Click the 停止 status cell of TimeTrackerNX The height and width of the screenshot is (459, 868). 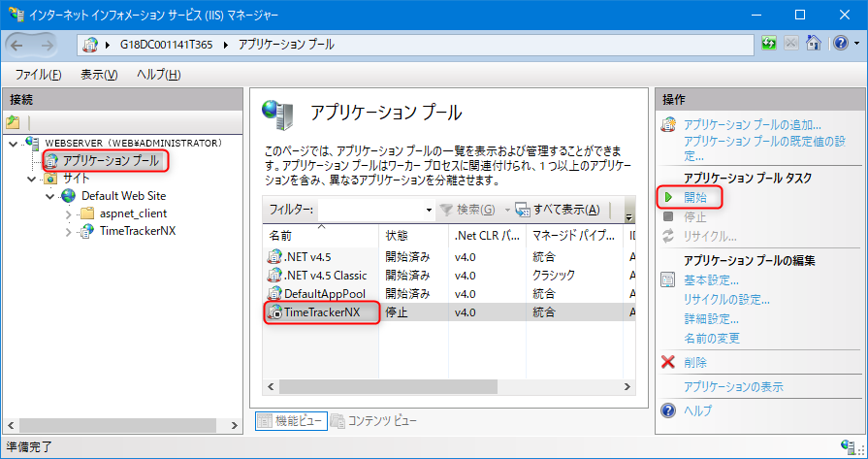pos(397,312)
